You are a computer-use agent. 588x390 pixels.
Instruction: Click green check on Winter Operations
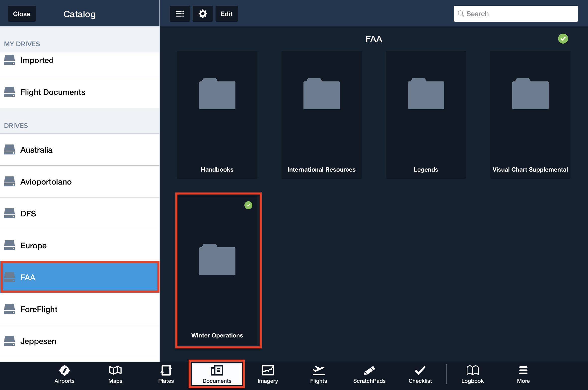[248, 205]
